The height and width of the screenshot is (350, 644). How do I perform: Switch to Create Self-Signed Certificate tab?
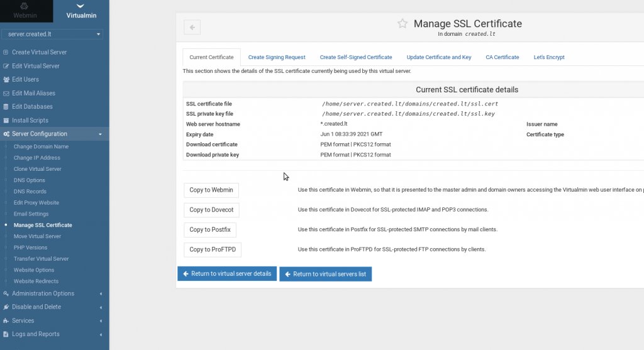(x=356, y=57)
